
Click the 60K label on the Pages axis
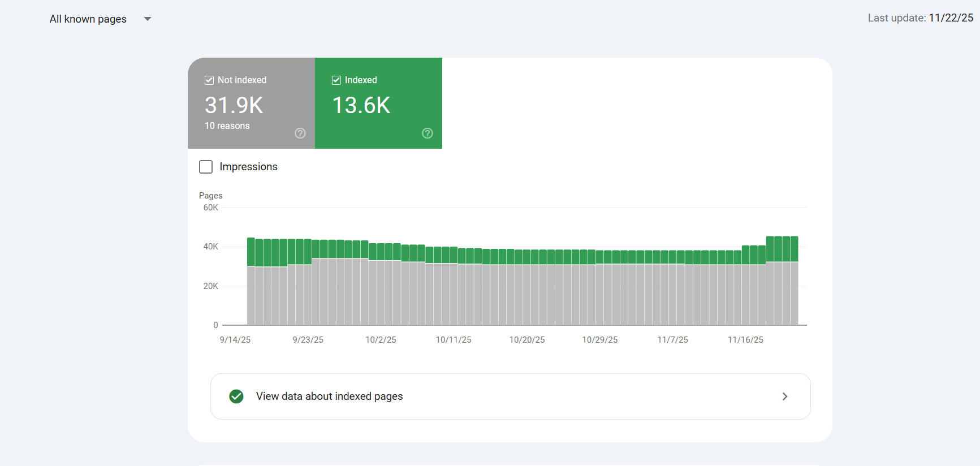click(210, 208)
